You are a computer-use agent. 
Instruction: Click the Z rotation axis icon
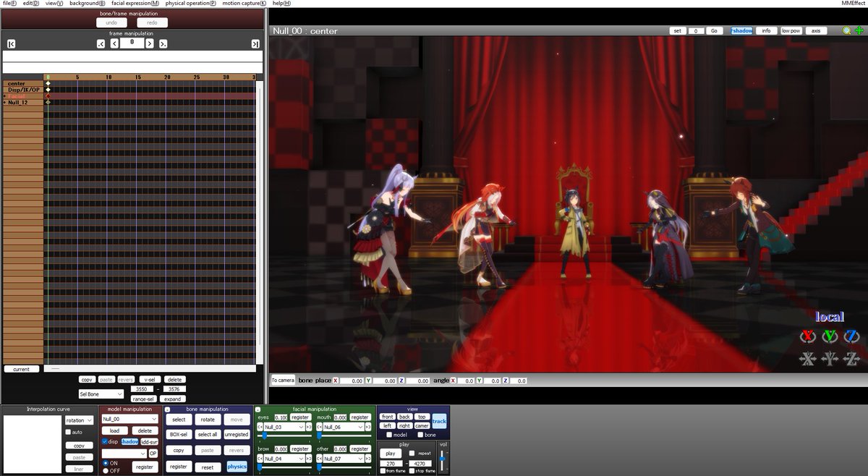[851, 336]
